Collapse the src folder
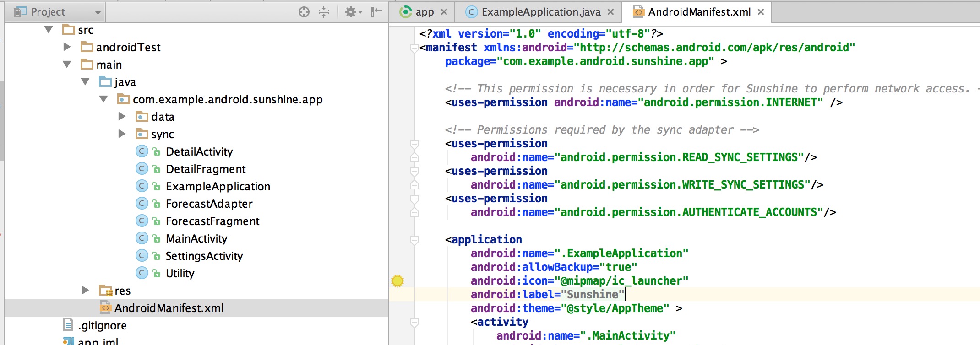 pos(49,30)
